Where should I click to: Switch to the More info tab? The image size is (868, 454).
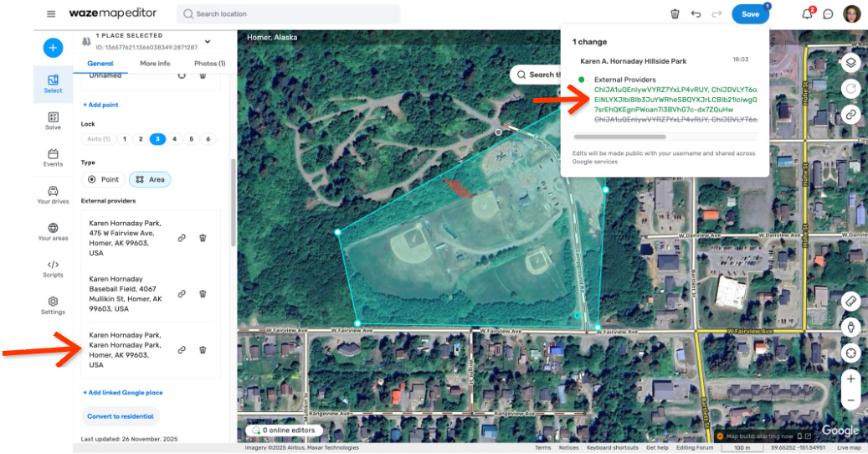[155, 64]
